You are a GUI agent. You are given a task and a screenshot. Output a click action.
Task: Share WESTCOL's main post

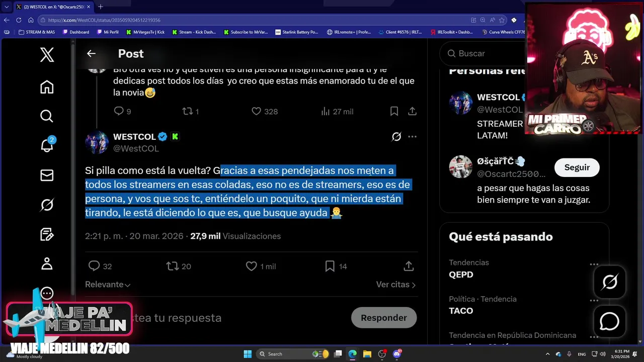(409, 266)
